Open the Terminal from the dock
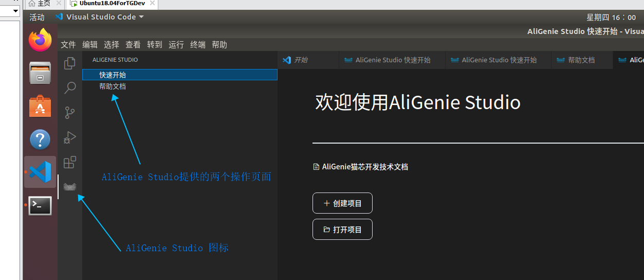 (x=40, y=205)
